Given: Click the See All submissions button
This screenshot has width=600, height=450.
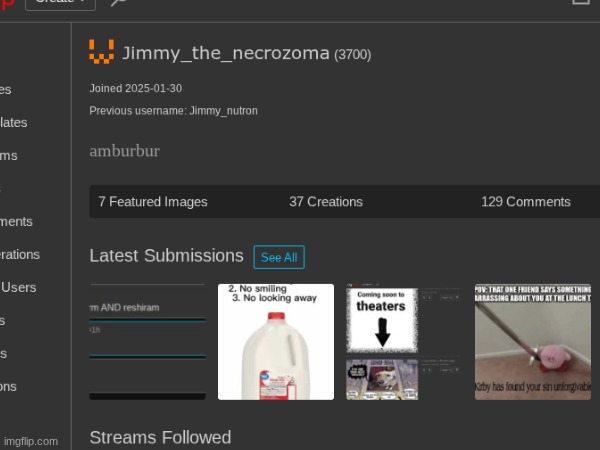Looking at the screenshot, I should point(279,257).
